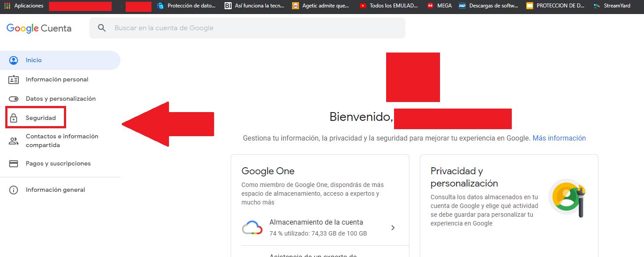Click the 74 % utilizado storage text
This screenshot has height=257, width=644.
click(x=318, y=234)
